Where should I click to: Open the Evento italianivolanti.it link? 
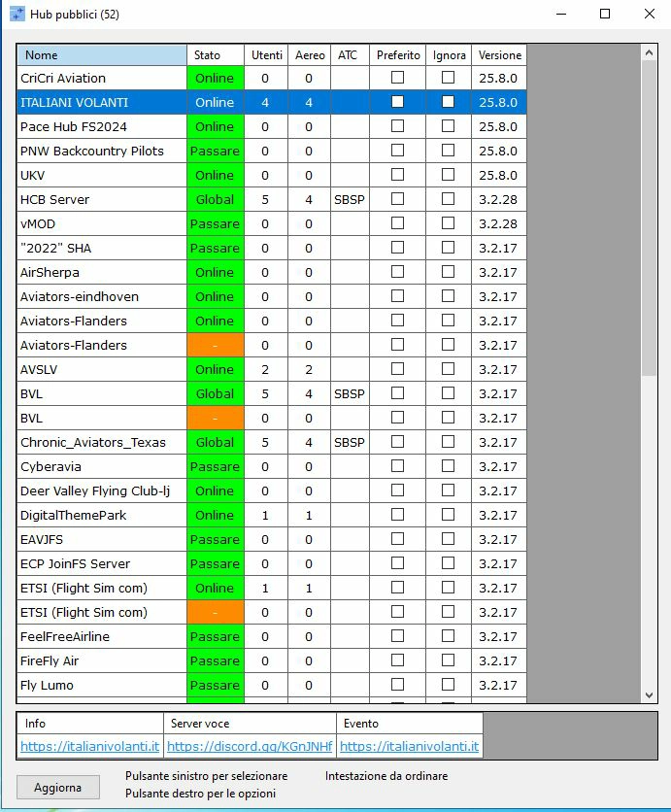point(409,747)
